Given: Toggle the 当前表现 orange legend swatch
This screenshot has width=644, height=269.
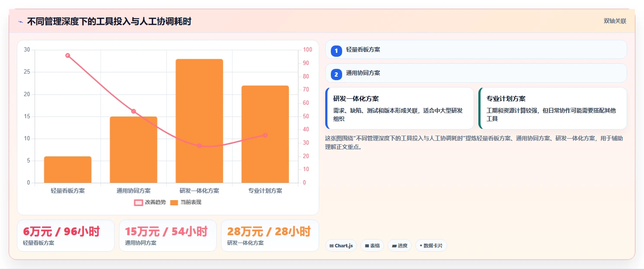Looking at the screenshot, I should [174, 202].
